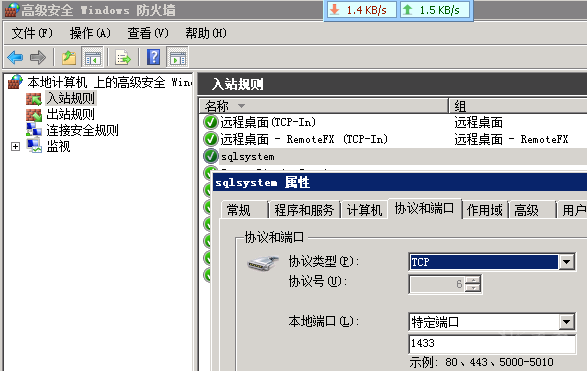This screenshot has height=371, width=587.
Task: Select 出站规则 in the tree
Action: tap(70, 114)
